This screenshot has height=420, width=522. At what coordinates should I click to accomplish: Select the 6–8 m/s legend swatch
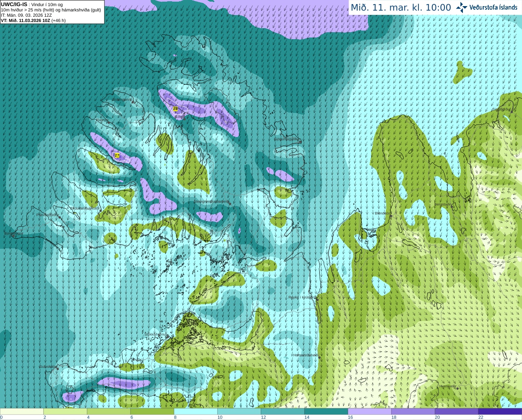[152, 411]
